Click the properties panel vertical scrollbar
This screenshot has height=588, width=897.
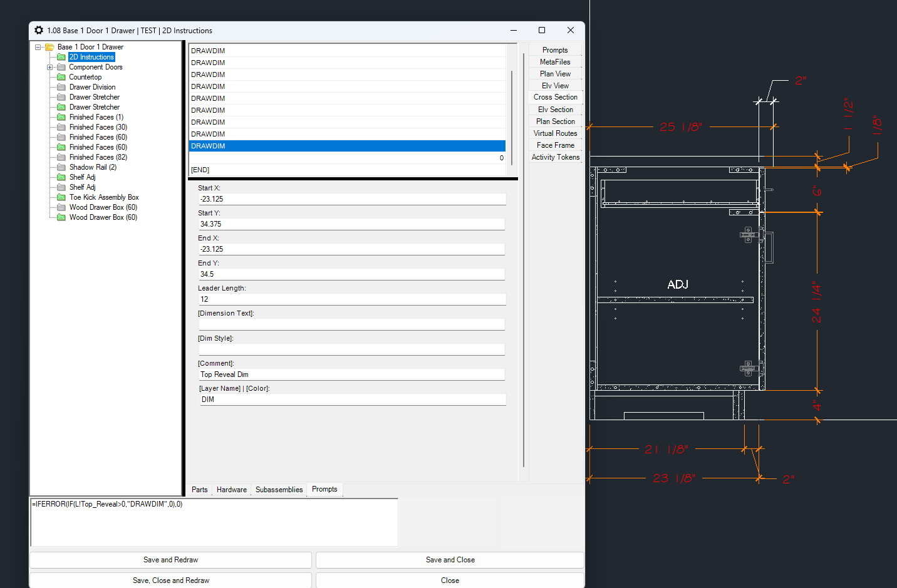click(523, 260)
